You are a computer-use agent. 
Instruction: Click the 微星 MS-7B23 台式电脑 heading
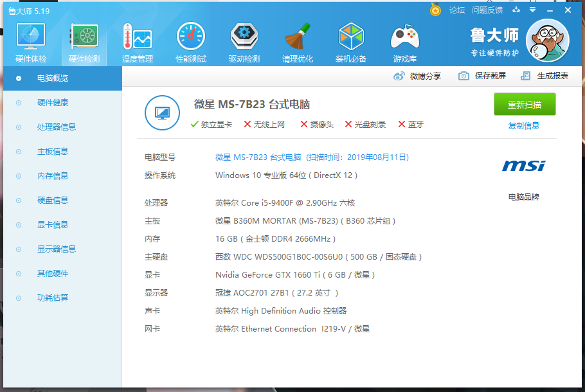tap(252, 105)
